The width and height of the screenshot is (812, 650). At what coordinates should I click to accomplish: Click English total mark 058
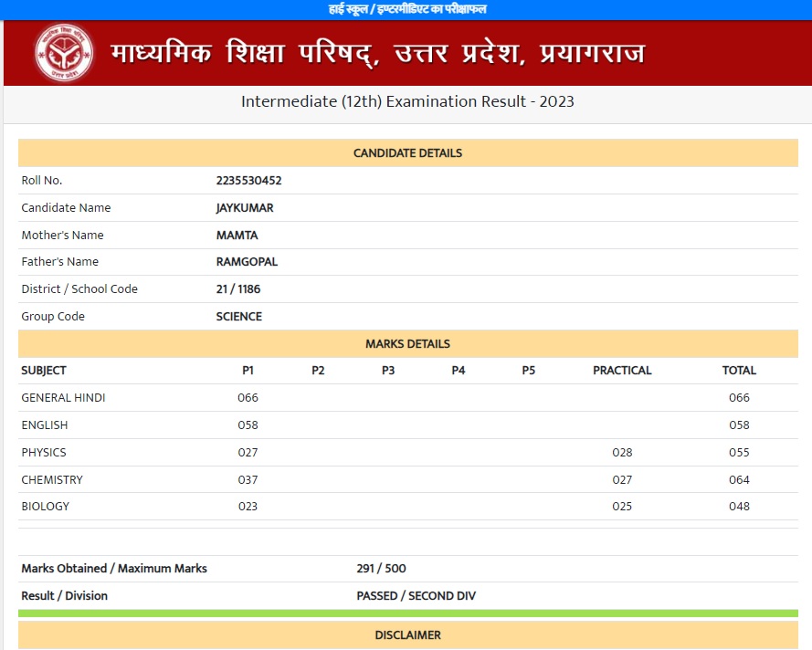pos(739,425)
